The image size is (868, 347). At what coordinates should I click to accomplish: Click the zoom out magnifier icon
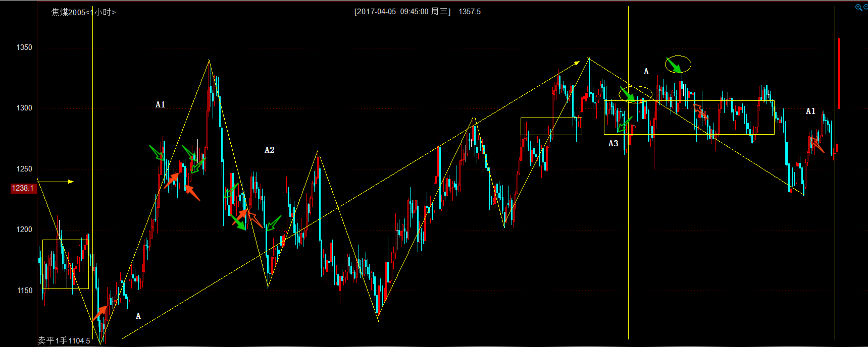865,8
